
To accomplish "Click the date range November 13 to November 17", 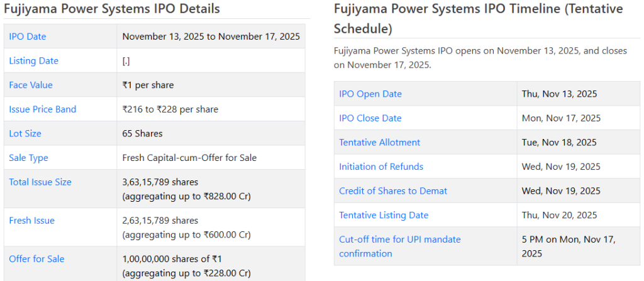I will pyautogui.click(x=211, y=36).
